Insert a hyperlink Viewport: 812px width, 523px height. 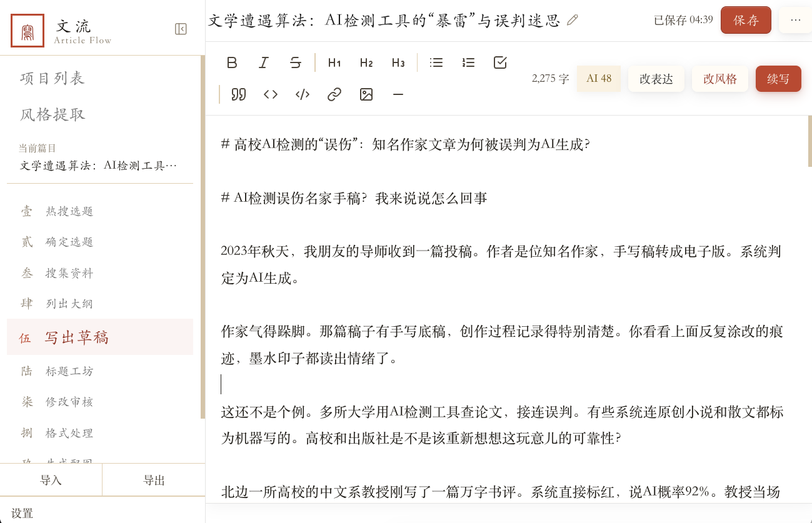[x=334, y=94]
